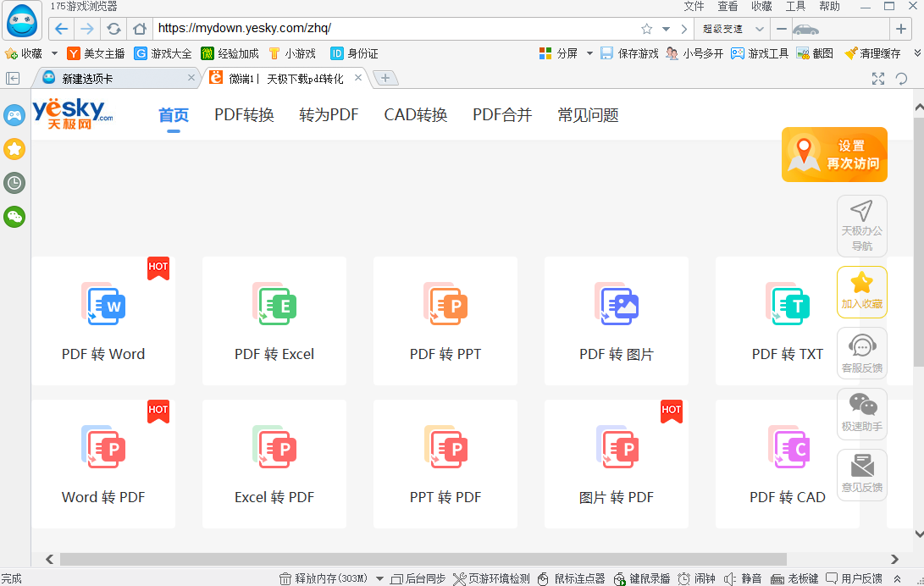The height and width of the screenshot is (586, 924).
Task: Open the PDF 转 图片 converter
Action: 617,322
